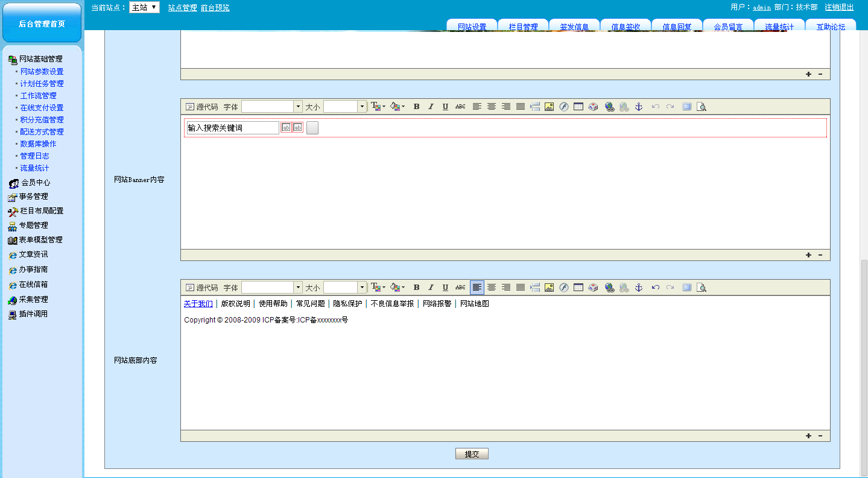This screenshot has height=478, width=868.
Task: Click anchor icon in footer editor toolbar
Action: coord(639,288)
